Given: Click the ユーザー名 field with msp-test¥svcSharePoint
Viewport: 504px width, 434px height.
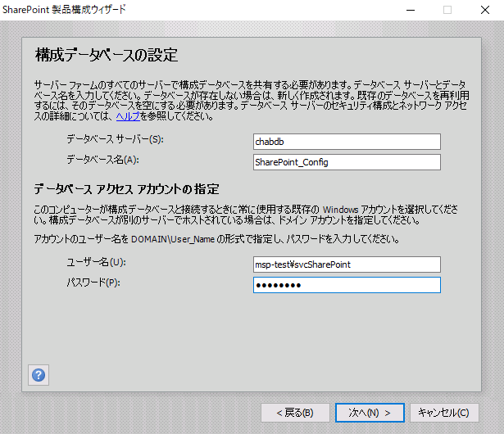Looking at the screenshot, I should [x=347, y=264].
